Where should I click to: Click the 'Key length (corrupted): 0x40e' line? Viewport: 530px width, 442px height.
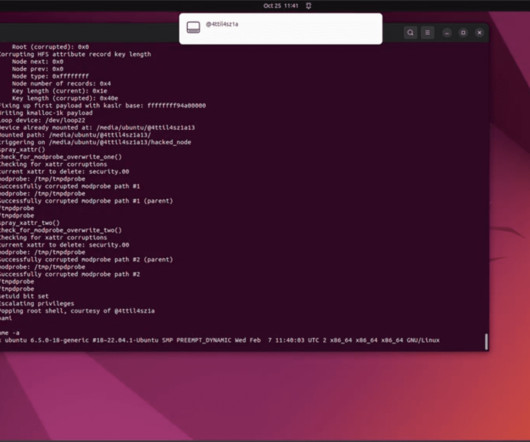tap(65, 98)
